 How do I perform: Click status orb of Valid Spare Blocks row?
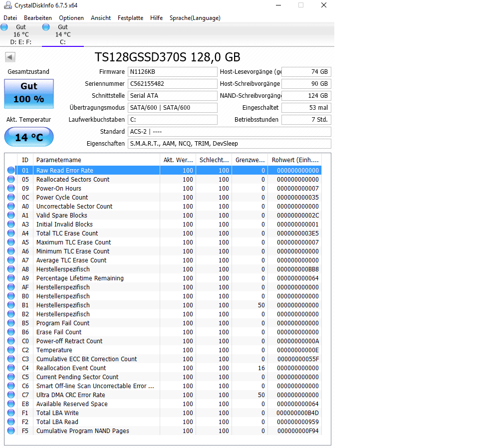tap(11, 215)
